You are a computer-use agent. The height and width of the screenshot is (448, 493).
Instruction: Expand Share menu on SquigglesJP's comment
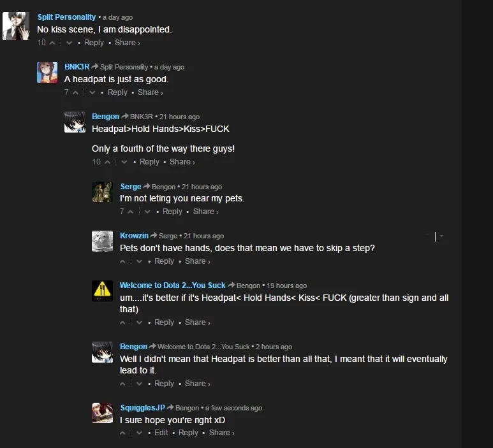click(x=222, y=433)
